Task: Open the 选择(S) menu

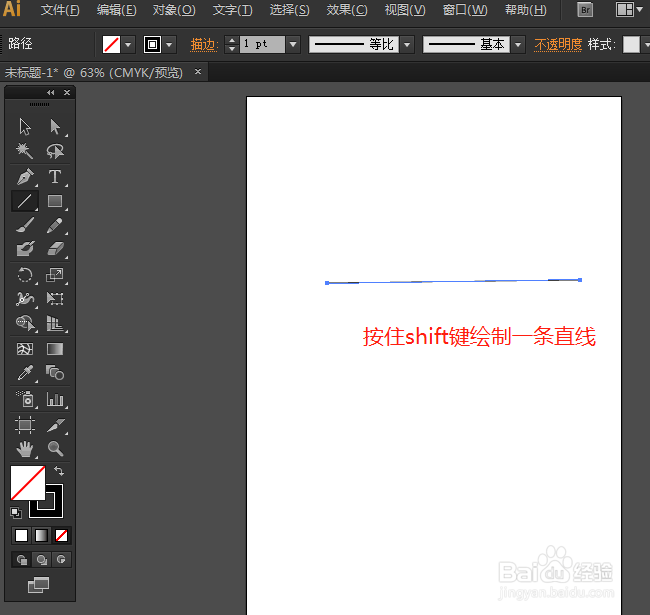Action: (289, 10)
